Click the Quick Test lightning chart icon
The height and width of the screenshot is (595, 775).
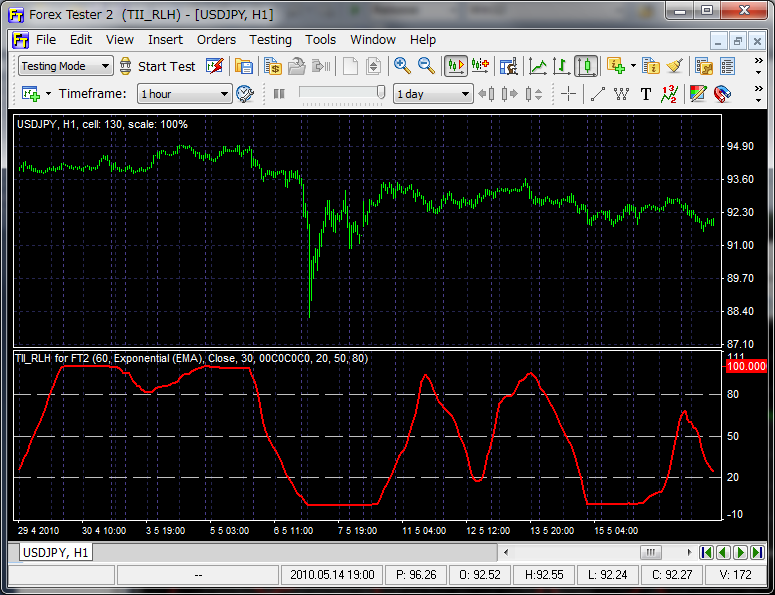[x=215, y=66]
